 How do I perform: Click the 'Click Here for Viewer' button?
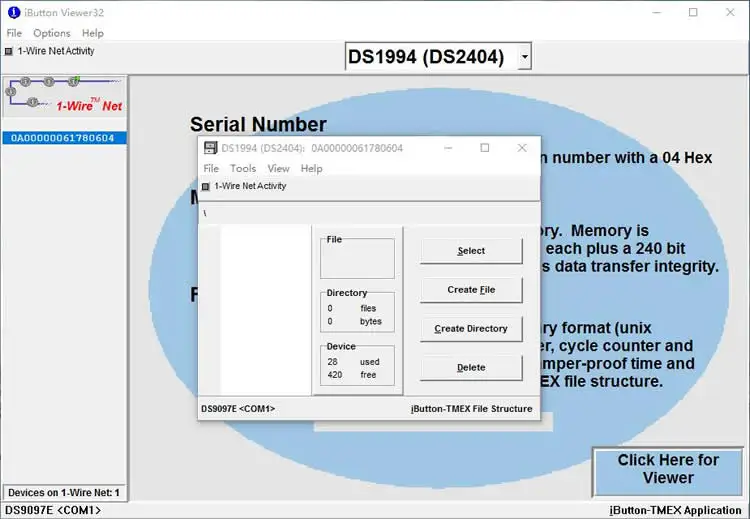point(668,472)
